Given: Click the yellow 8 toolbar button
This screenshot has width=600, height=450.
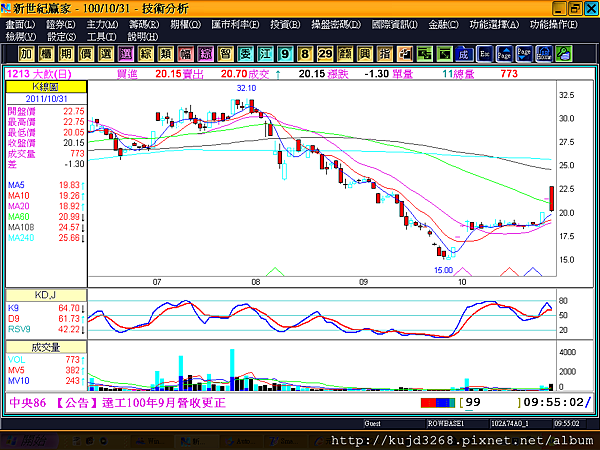Looking at the screenshot, I should point(305,54).
